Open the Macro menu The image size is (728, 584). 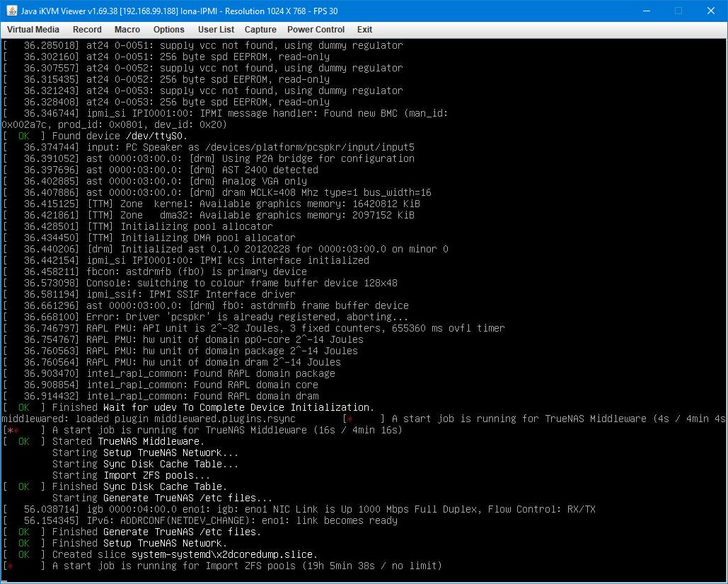(x=127, y=30)
